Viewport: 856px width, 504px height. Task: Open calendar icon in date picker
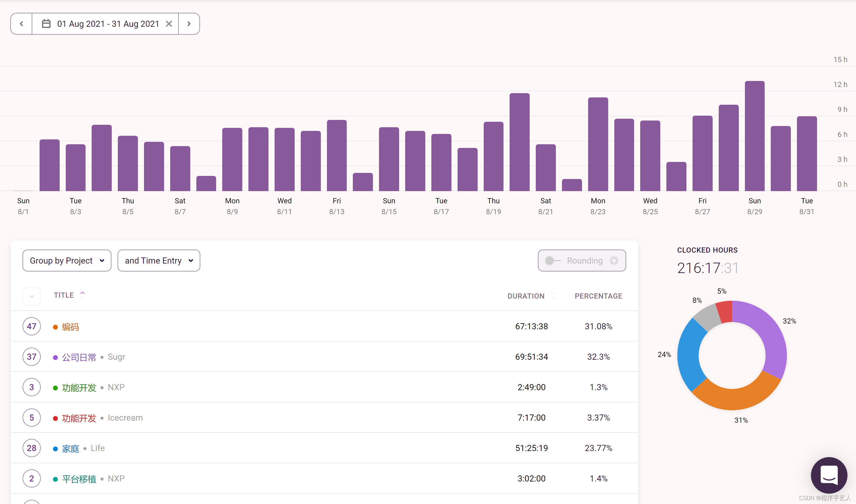click(46, 24)
